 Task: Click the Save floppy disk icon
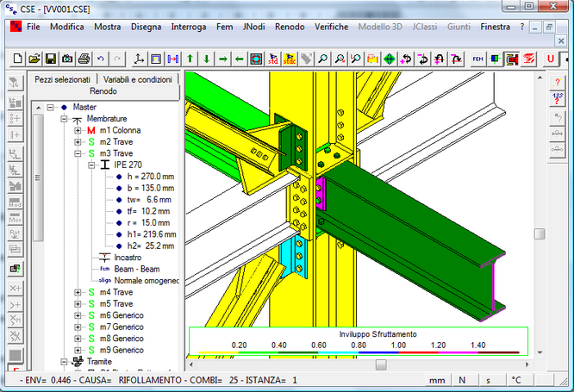tap(51, 59)
